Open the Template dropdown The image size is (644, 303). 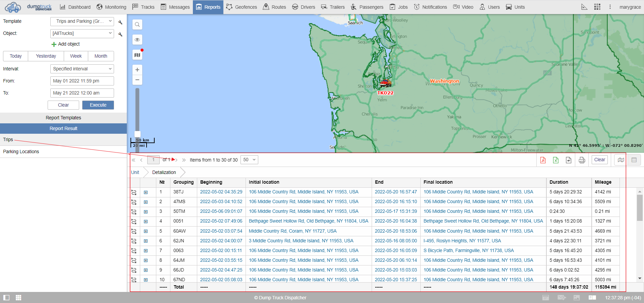tap(82, 21)
